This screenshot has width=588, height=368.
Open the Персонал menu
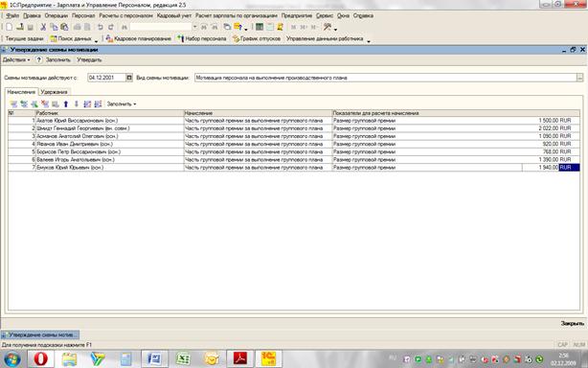[83, 15]
